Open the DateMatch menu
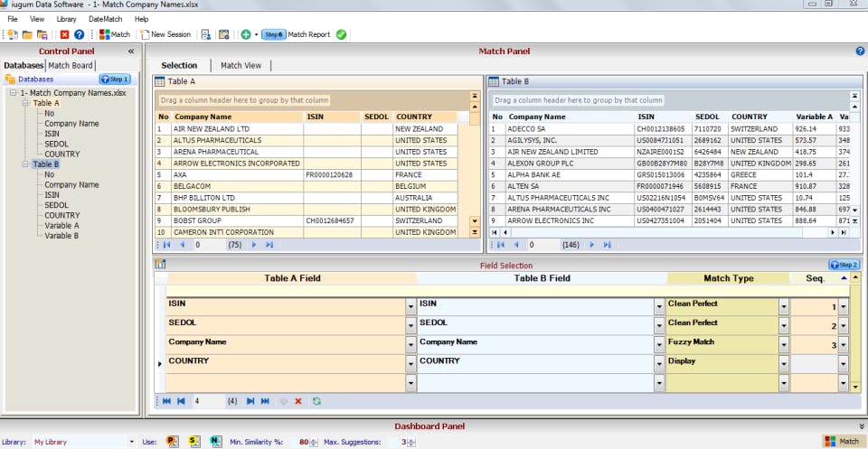Viewport: 868px width, 449px height. point(105,18)
